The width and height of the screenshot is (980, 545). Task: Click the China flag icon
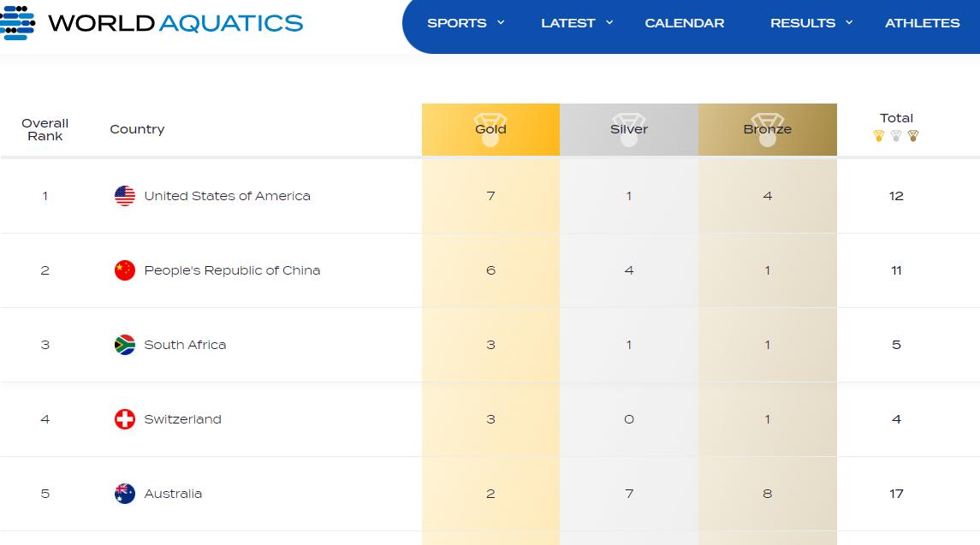coord(125,270)
